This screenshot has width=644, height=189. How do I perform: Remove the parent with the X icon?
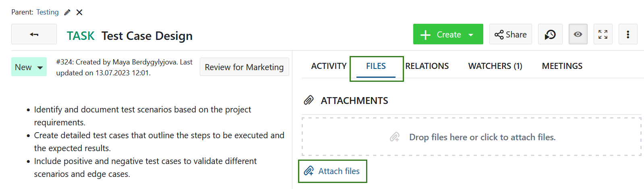click(79, 12)
